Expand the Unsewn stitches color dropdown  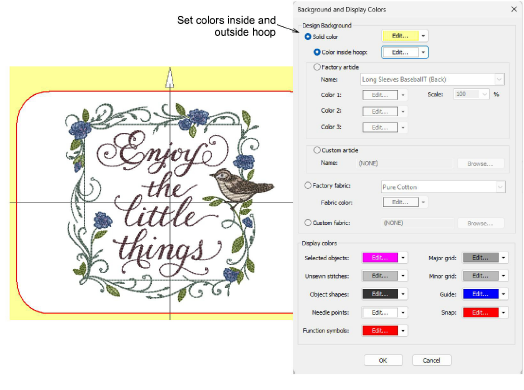click(403, 276)
